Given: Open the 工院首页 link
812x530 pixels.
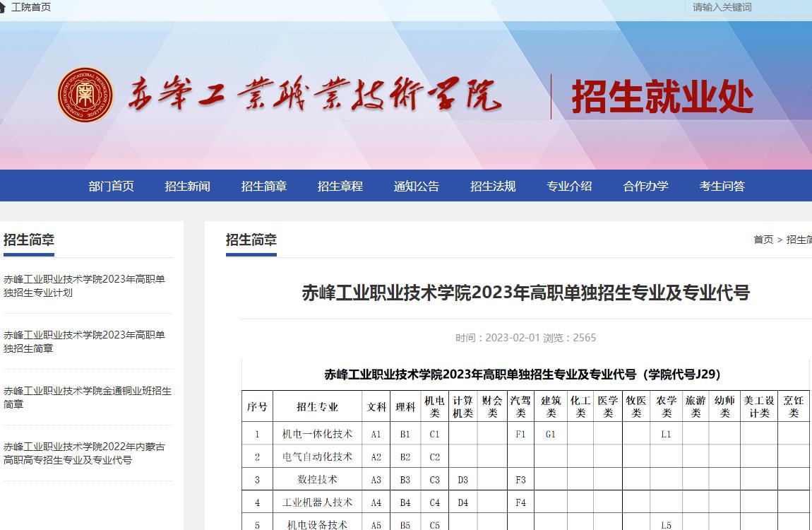Looking at the screenshot, I should (x=31, y=7).
